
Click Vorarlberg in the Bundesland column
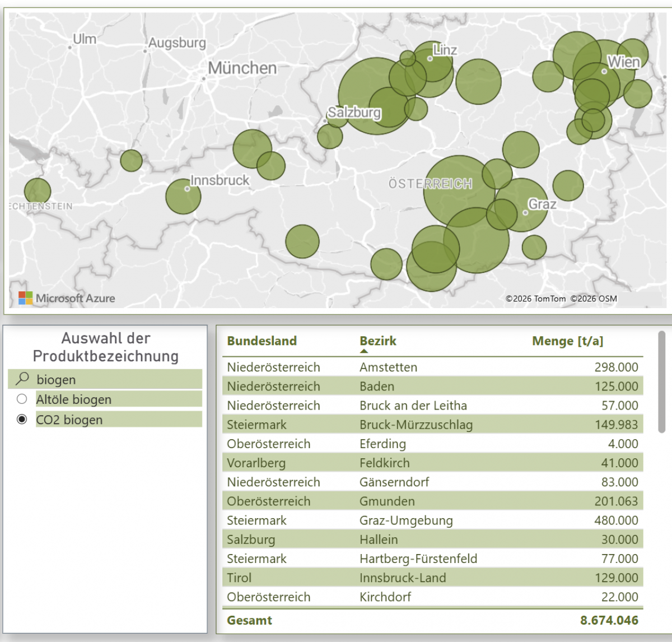coord(256,463)
